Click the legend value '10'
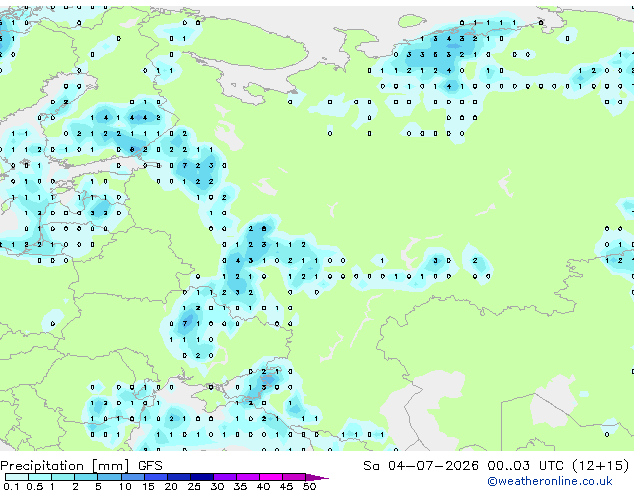634x490 pixels. [x=125, y=486]
